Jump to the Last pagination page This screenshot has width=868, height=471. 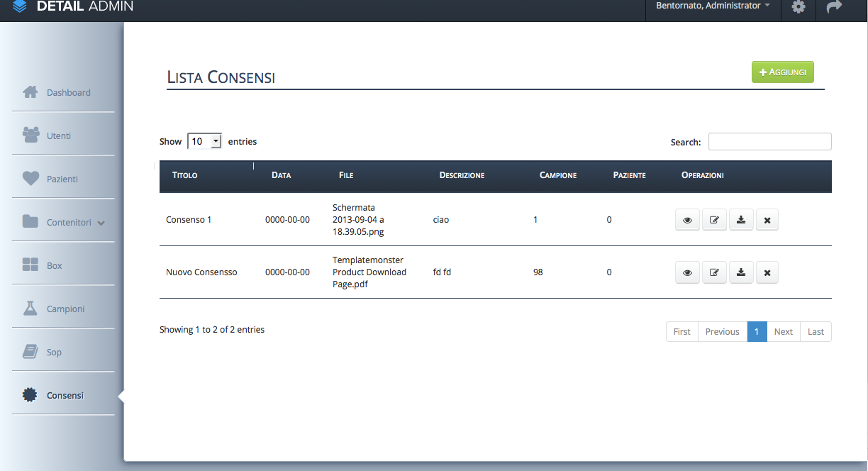pos(816,331)
